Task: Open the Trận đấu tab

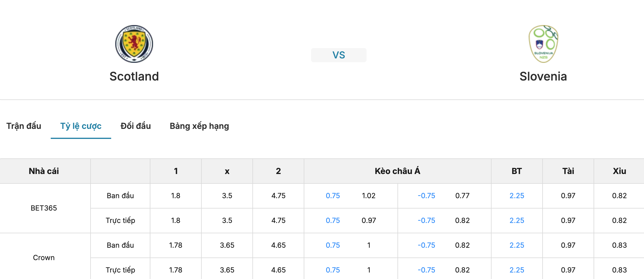Action: point(24,126)
